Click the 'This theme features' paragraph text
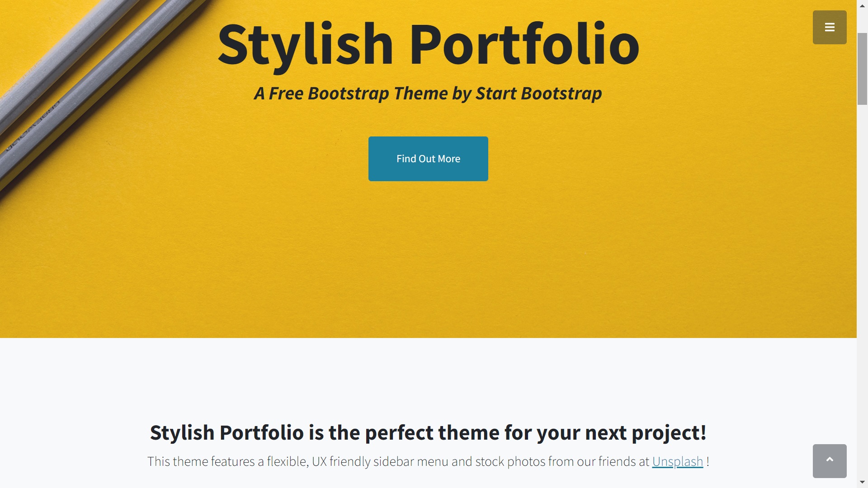Screen dimensions: 868x488 [x=428, y=461]
